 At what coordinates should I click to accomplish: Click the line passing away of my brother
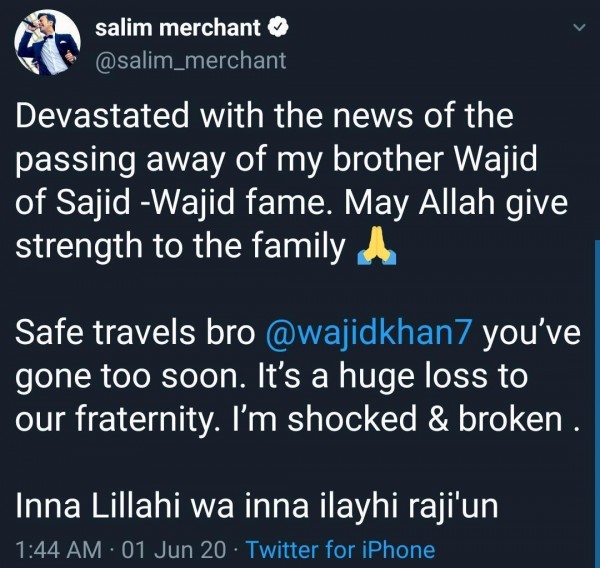click(276, 160)
